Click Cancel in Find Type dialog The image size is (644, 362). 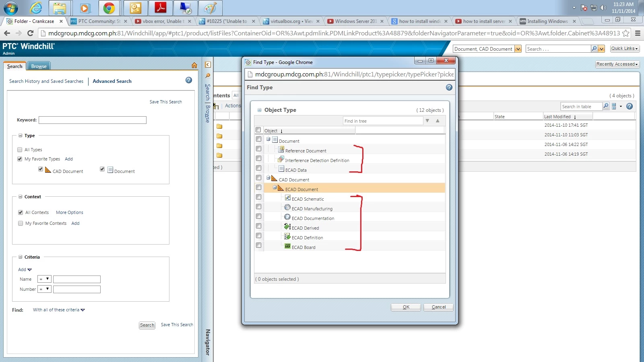point(438,307)
